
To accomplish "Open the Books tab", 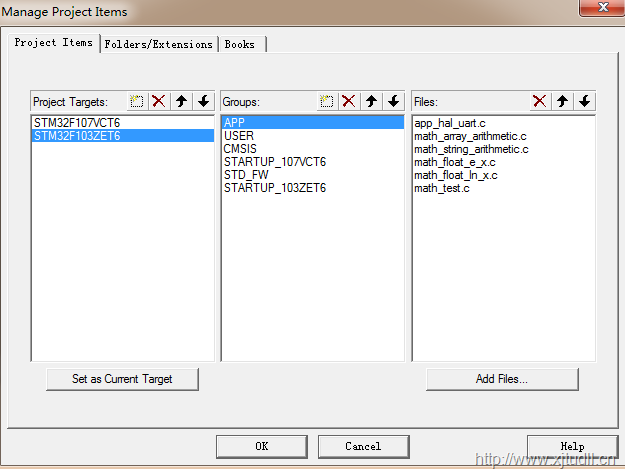I will click(240, 44).
